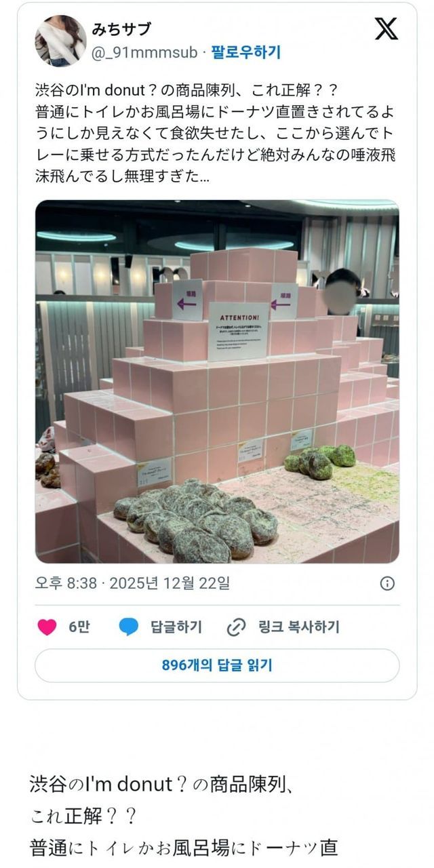Open the info icon beside the date

coord(387,583)
